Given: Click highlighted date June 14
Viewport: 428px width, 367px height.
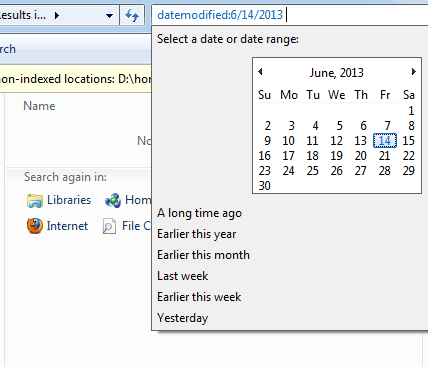Looking at the screenshot, I should (x=385, y=140).
